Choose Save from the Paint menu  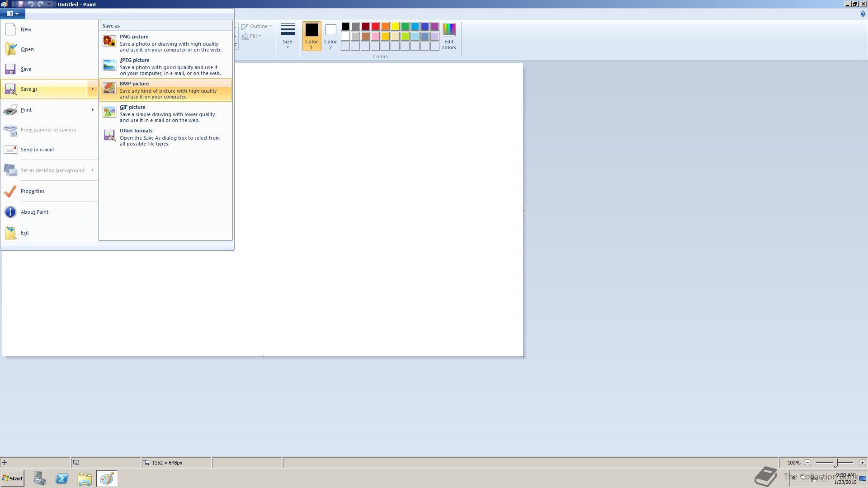(50, 69)
